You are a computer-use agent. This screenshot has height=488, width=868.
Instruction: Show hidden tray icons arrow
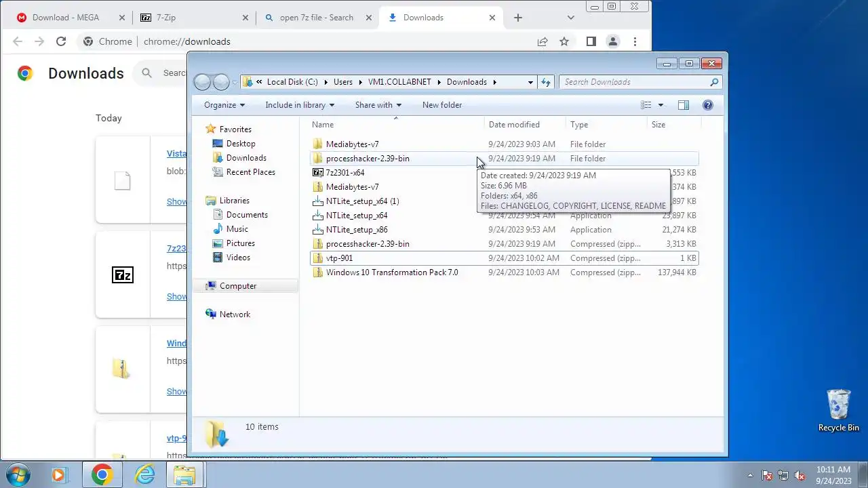coord(750,476)
